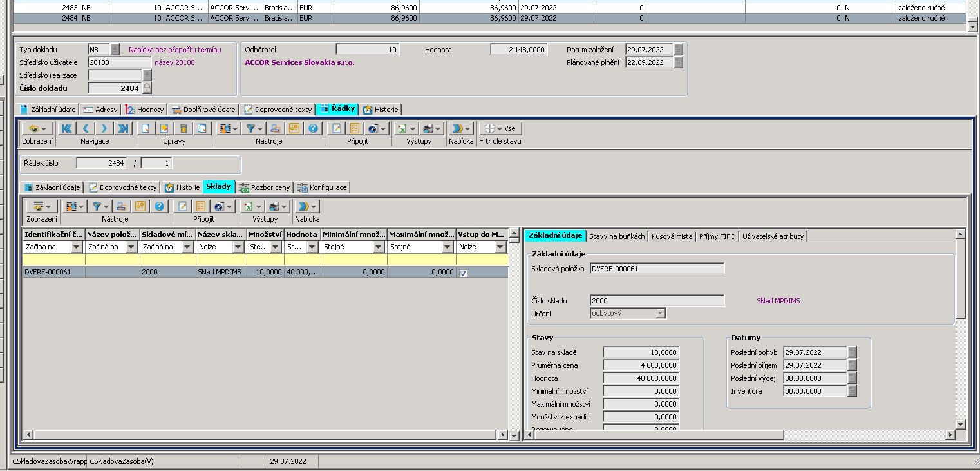The image size is (980, 471).
Task: Toggle the Vstup do M... checkbox in DVERE-000061 row
Action: [x=464, y=273]
